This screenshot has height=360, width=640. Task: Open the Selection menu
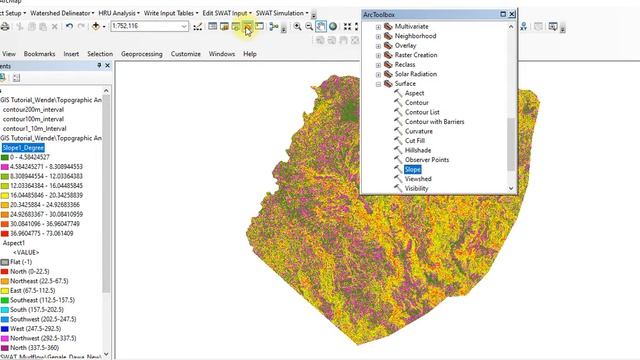tap(100, 54)
